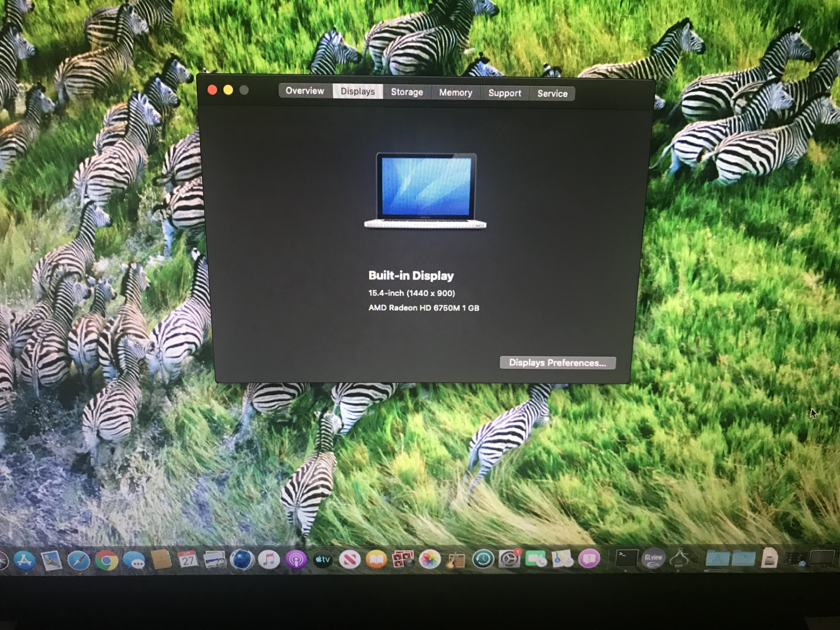Click the MacBook display thumbnail image
840x630 pixels.
[425, 190]
